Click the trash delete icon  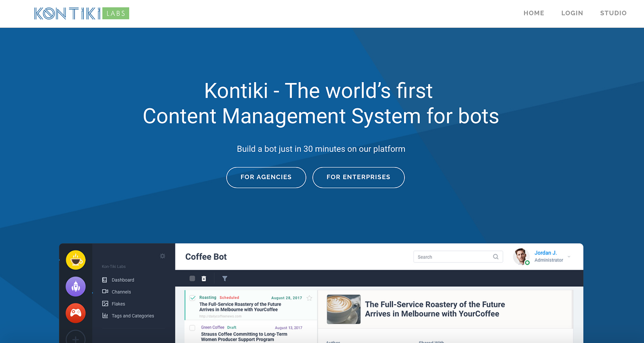[x=204, y=279]
